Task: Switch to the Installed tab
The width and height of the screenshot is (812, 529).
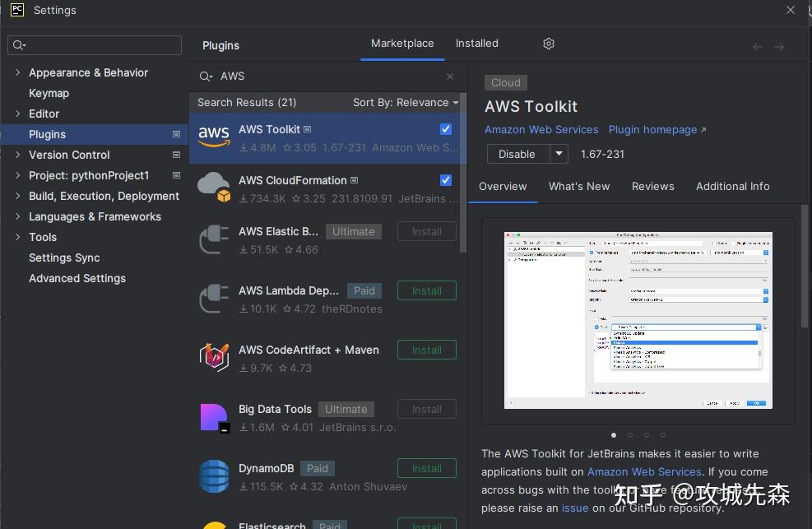Action: click(x=477, y=43)
